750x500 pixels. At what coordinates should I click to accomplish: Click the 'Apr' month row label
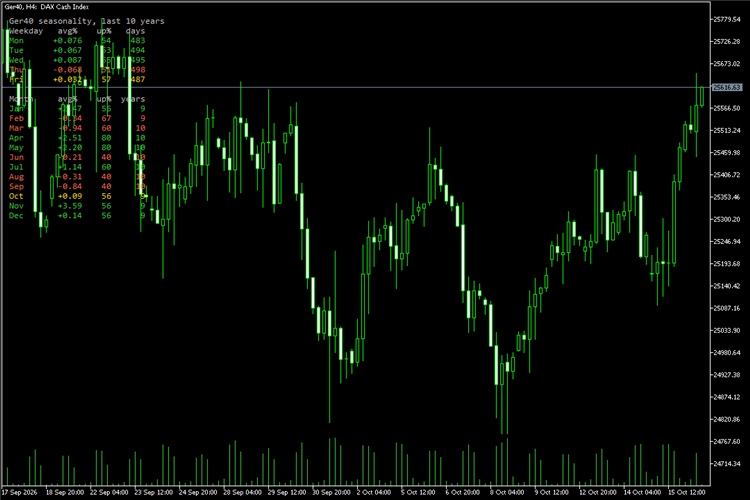(16, 138)
